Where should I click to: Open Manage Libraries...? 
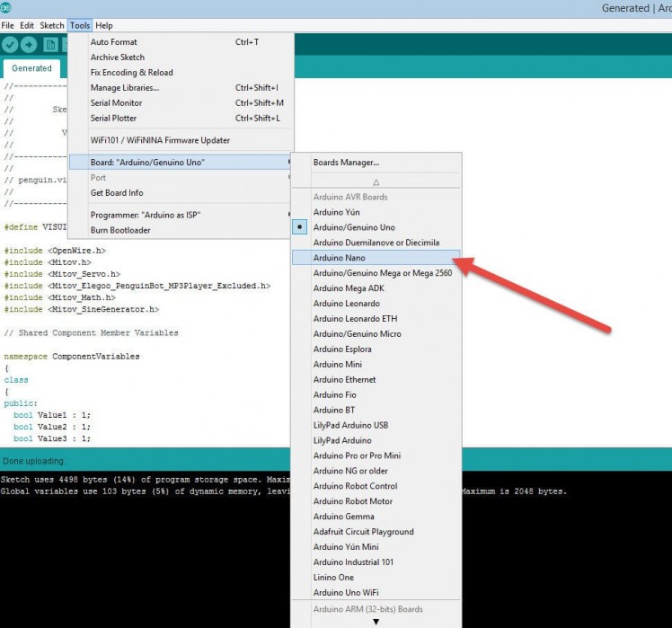coord(124,88)
